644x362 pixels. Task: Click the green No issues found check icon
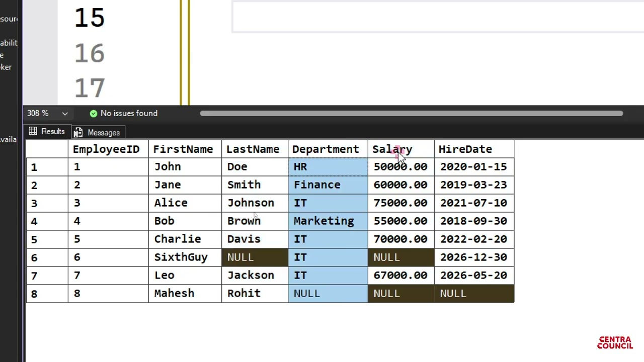click(x=93, y=114)
